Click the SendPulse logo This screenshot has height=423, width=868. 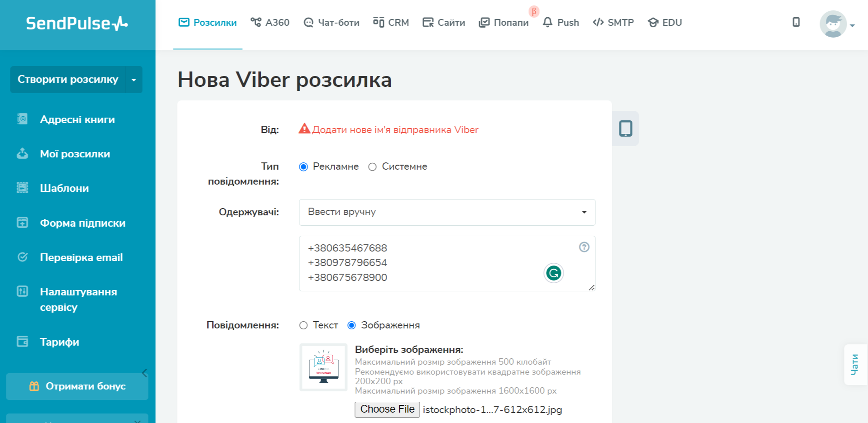coord(77,23)
